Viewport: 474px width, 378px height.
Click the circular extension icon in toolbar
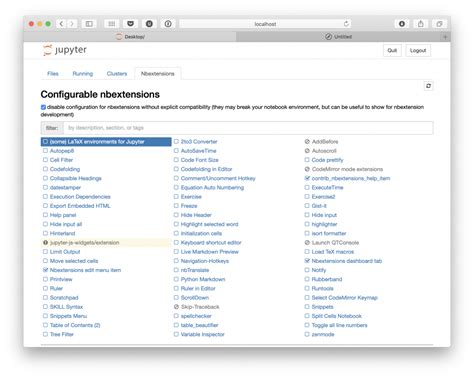(x=149, y=24)
